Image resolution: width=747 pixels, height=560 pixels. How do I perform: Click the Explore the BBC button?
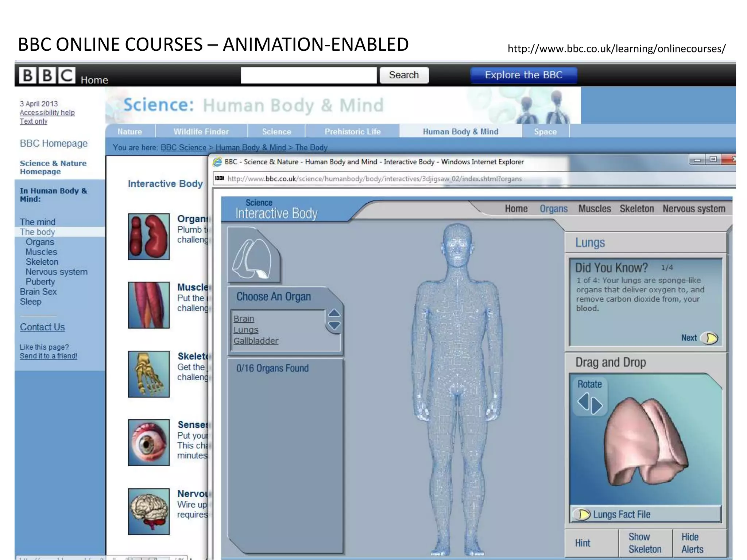coord(523,75)
